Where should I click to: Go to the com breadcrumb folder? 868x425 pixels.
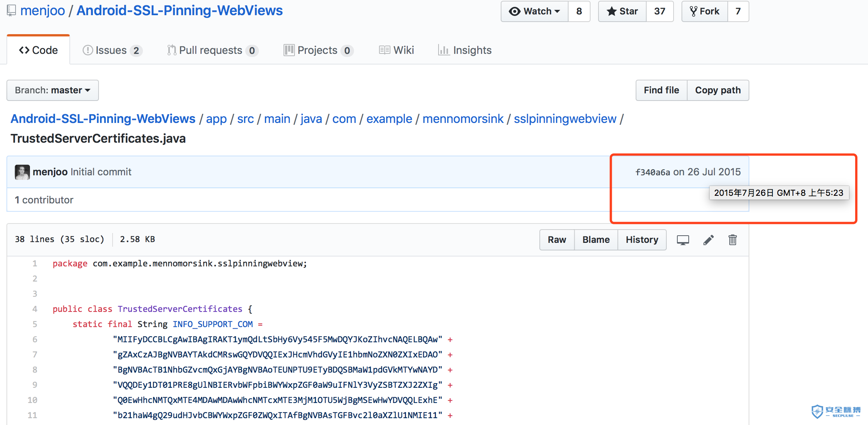(x=344, y=119)
